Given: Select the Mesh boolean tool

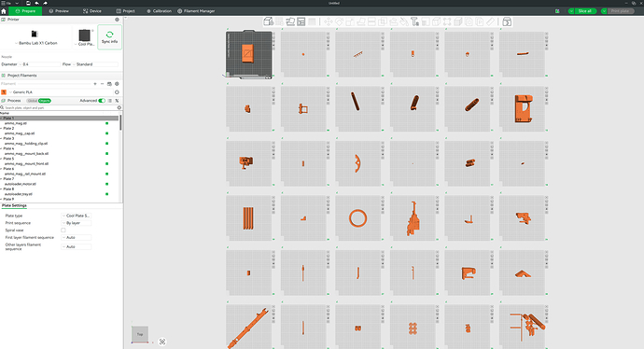Looking at the screenshot, I should [383, 21].
